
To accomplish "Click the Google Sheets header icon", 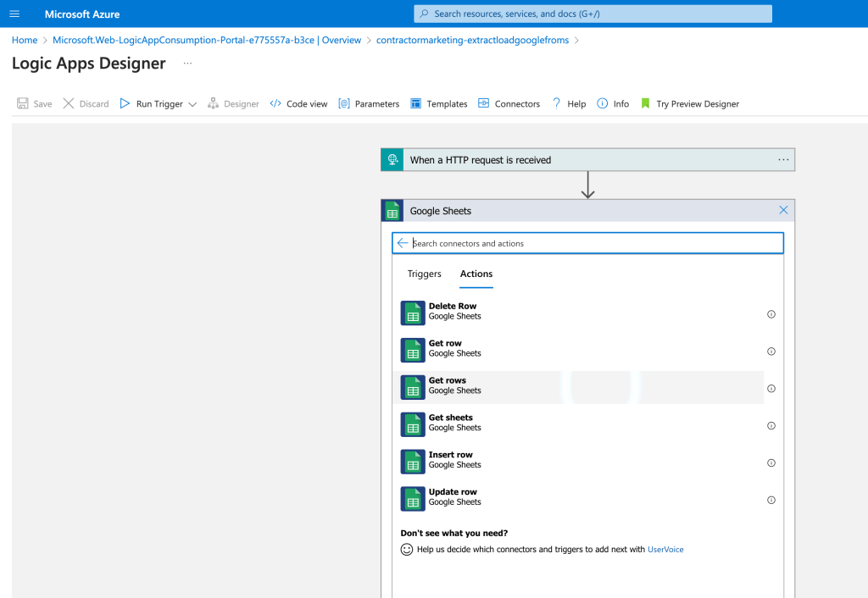I will 392,211.
